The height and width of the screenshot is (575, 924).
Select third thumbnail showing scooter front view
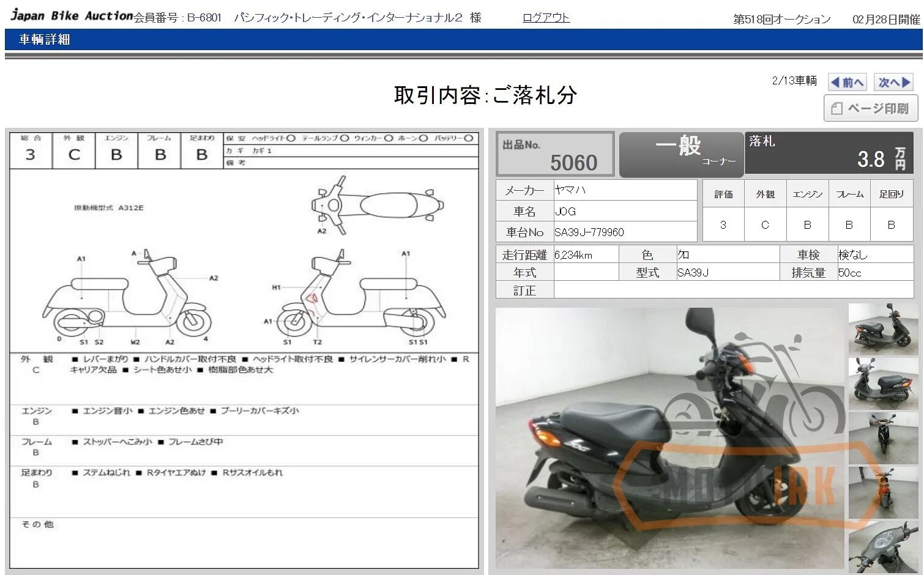click(x=883, y=438)
